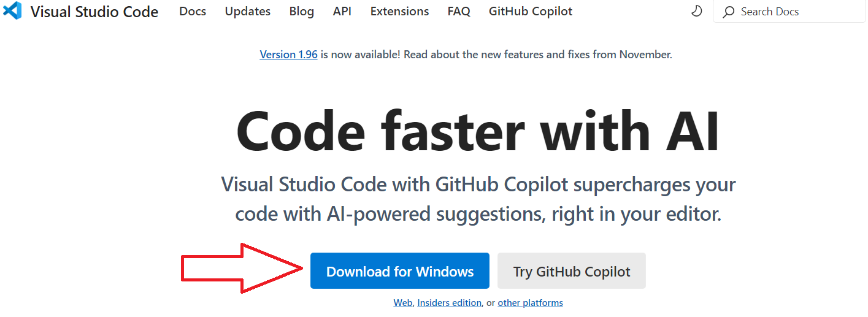The height and width of the screenshot is (317, 868).
Task: Open the Version 1.96 release link
Action: pyautogui.click(x=288, y=55)
